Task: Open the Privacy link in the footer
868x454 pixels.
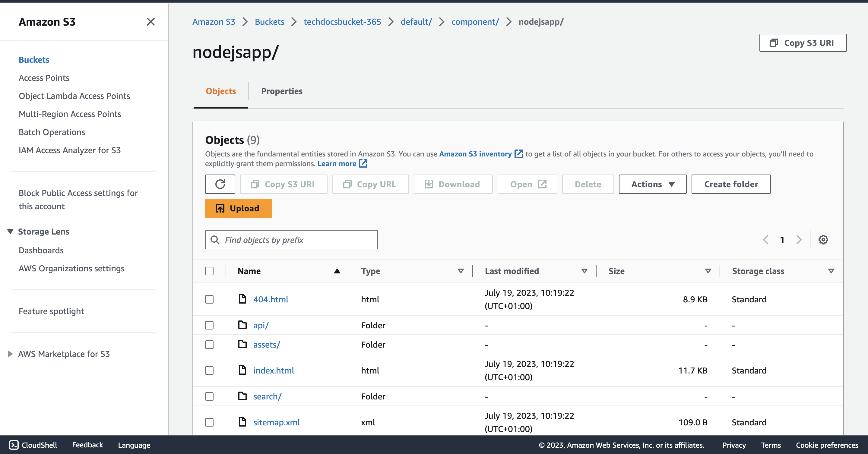Action: point(734,445)
